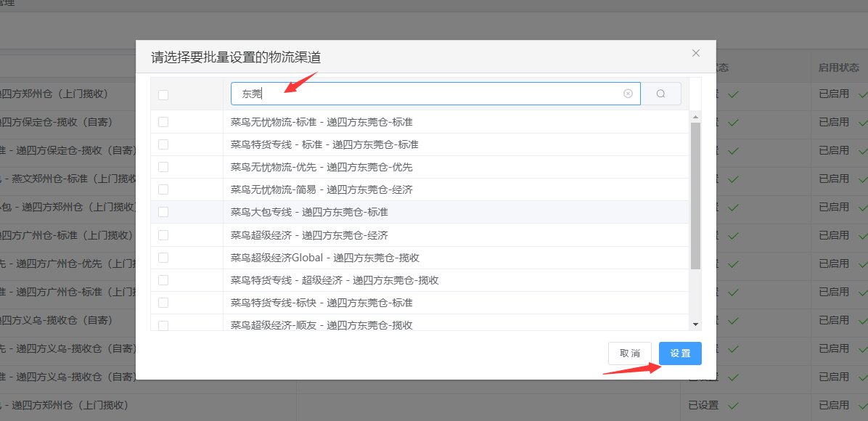The height and width of the screenshot is (421, 868).
Task: Check 菜鸟无忧物流-简易 row checkbox
Action: (x=163, y=189)
